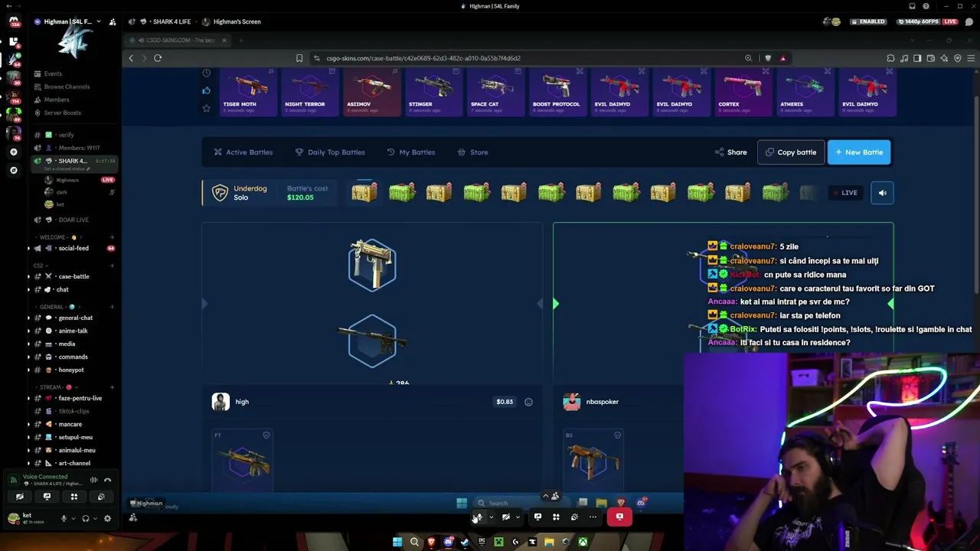Expand microphone options in stream control bar
Viewport: 980px width, 551px height.
[491, 517]
